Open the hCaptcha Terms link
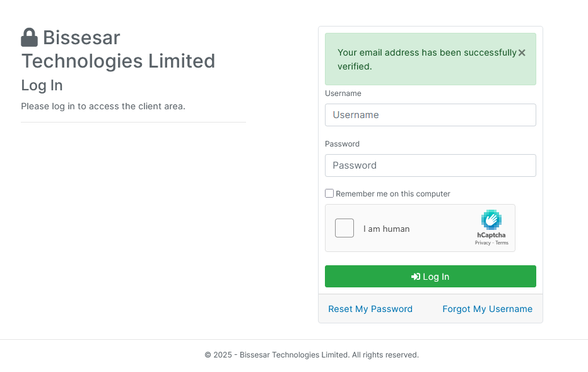 tap(502, 243)
